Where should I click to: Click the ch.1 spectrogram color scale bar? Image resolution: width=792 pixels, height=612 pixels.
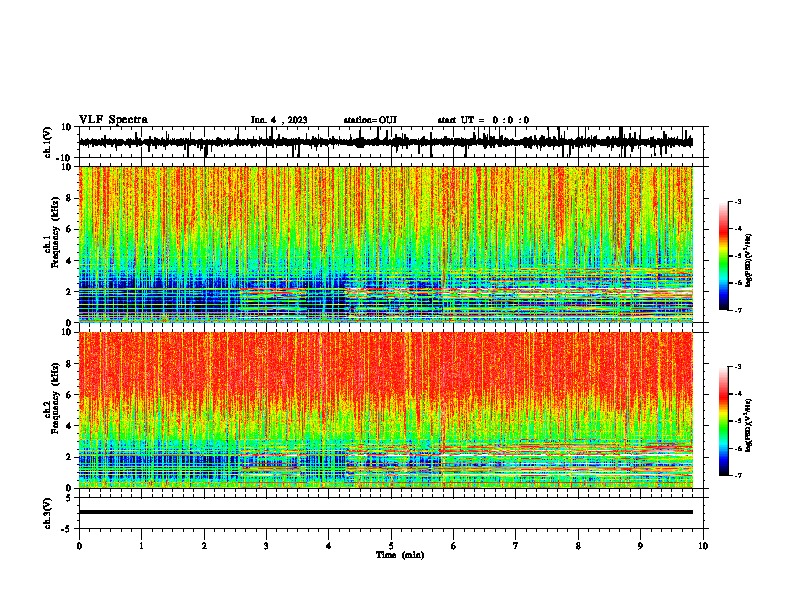(724, 256)
